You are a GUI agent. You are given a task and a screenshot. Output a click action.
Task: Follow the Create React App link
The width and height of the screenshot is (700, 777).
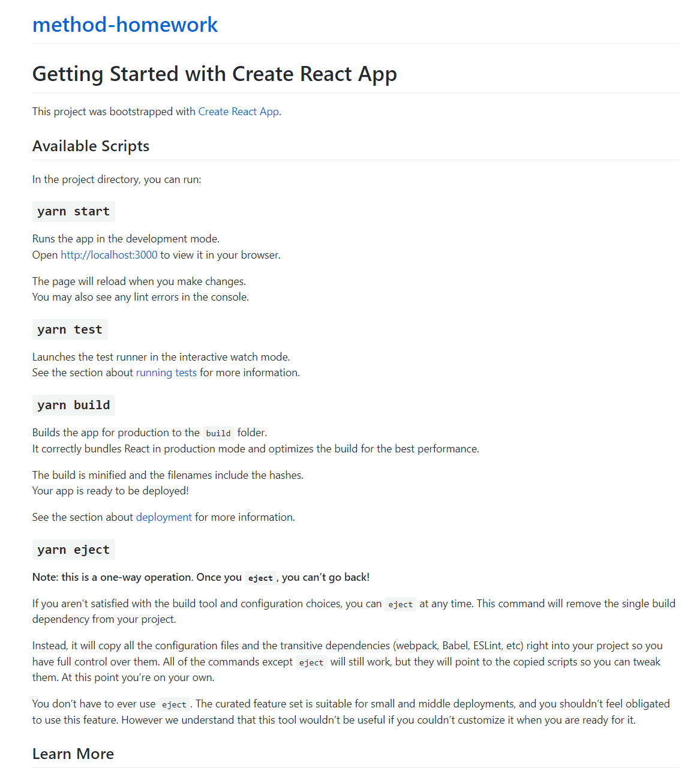point(238,112)
